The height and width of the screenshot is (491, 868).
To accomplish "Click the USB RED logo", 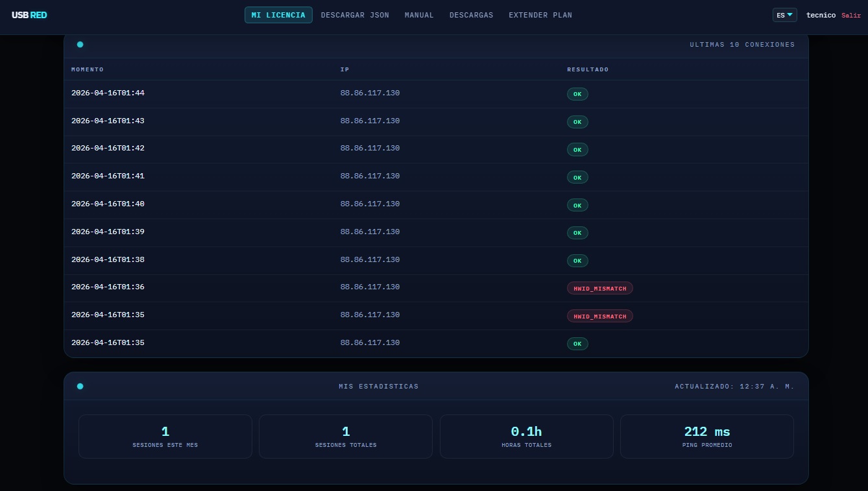I will [29, 15].
